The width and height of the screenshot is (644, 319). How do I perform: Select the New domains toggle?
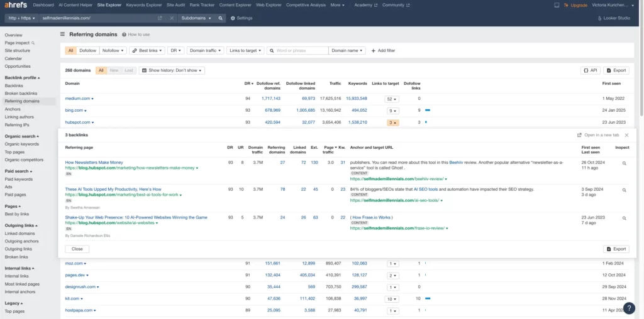114,70
